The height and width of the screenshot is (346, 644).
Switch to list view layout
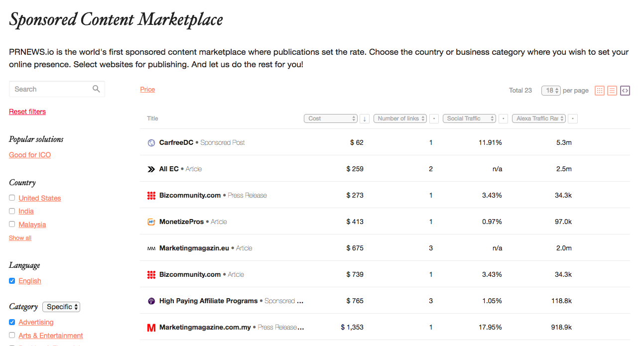click(612, 91)
